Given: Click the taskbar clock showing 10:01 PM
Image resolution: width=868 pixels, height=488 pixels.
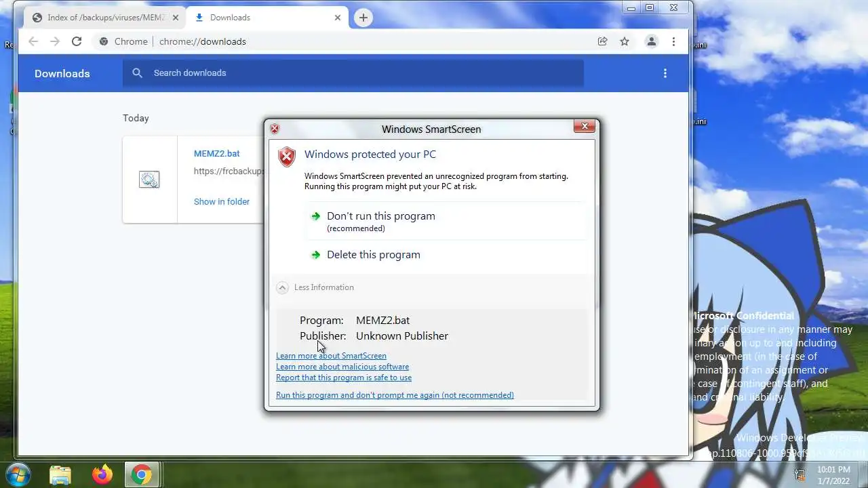Looking at the screenshot, I should tap(833, 474).
